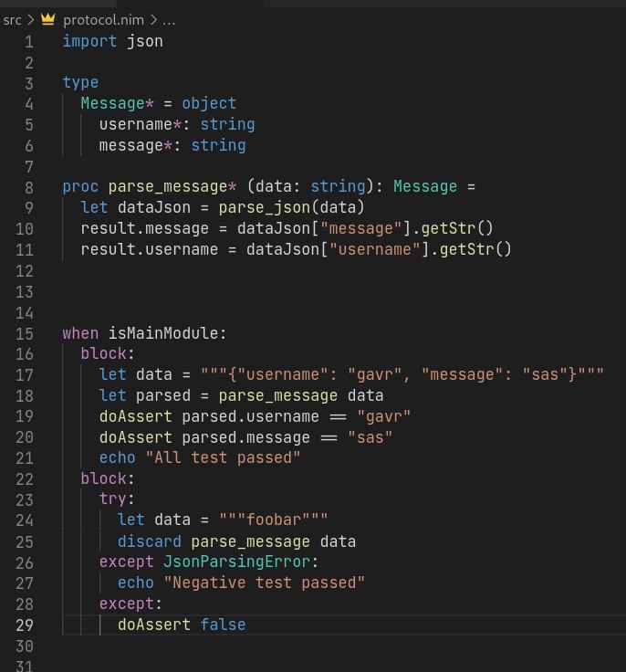The width and height of the screenshot is (626, 672).
Task: Click 'parse_json' call on line 9
Action: 265,207
